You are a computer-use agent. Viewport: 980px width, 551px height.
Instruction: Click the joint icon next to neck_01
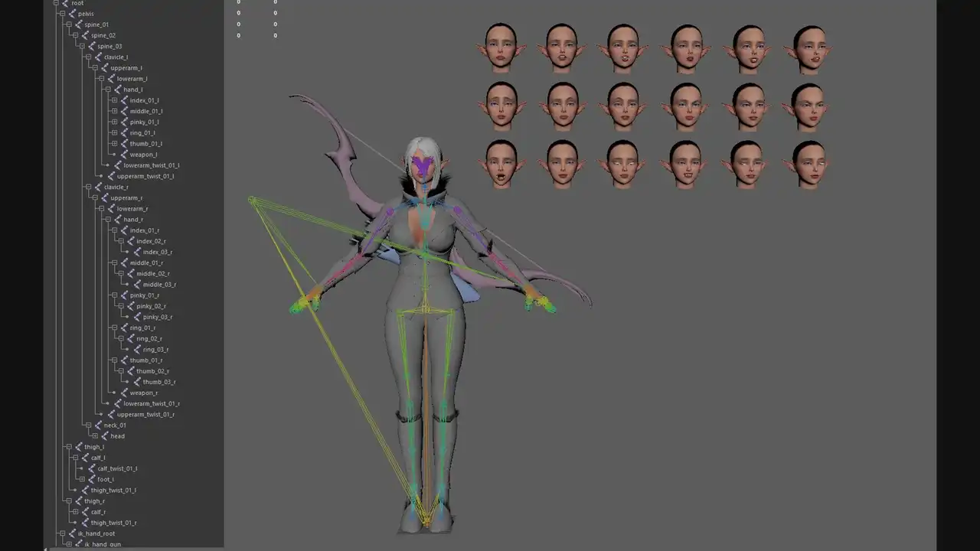(x=97, y=425)
